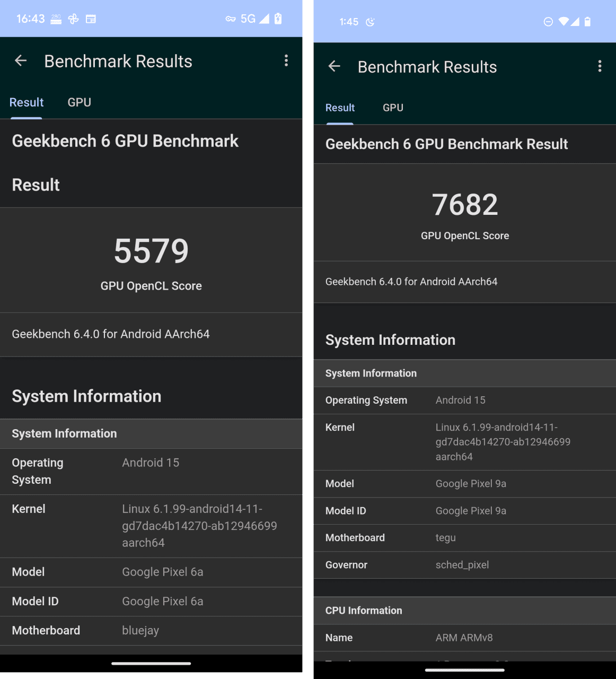Tap Android 15 value on Pixel 6a screen
Viewport: 616px width, 679px height.
[x=151, y=463]
